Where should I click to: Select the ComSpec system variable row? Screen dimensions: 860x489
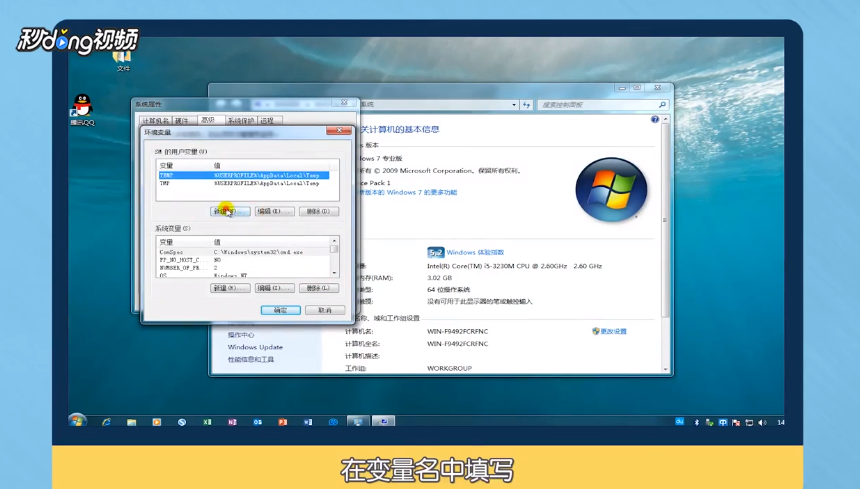244,252
